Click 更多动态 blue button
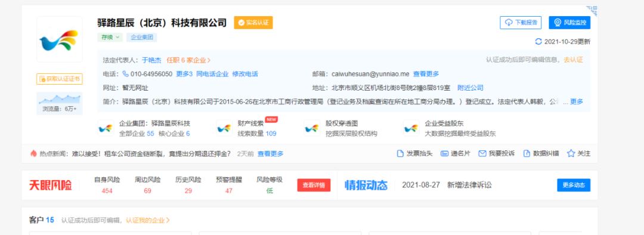The image size is (644, 235). tap(574, 185)
